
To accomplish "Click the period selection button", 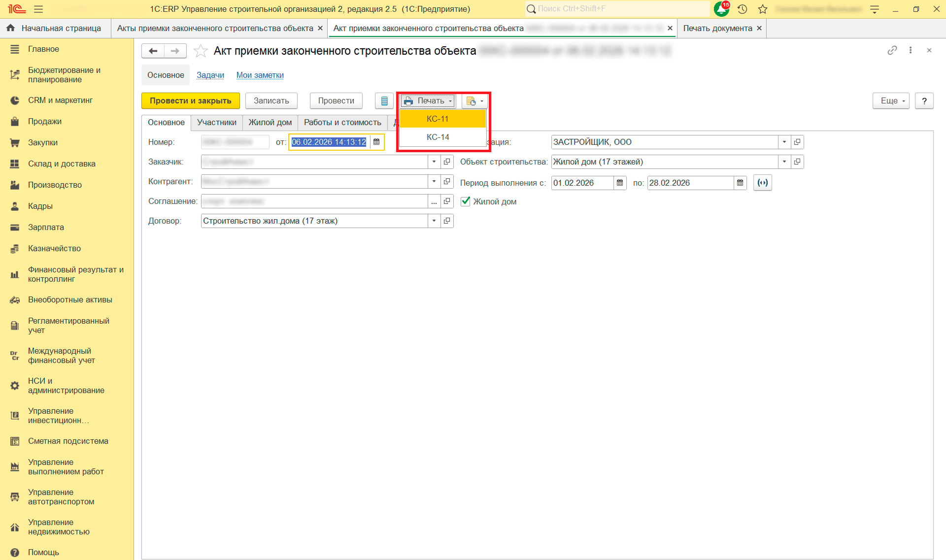I will click(762, 183).
